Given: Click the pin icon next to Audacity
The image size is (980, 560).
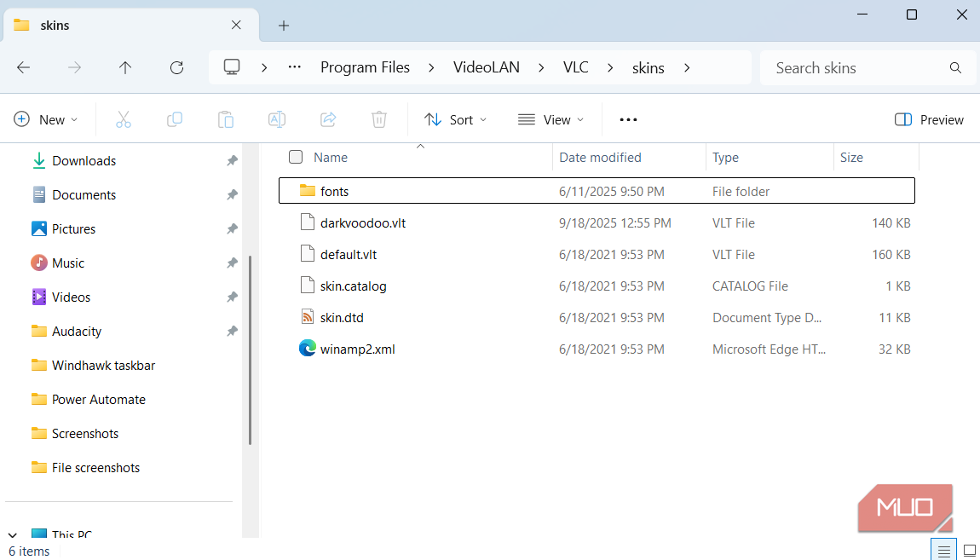Looking at the screenshot, I should (232, 332).
